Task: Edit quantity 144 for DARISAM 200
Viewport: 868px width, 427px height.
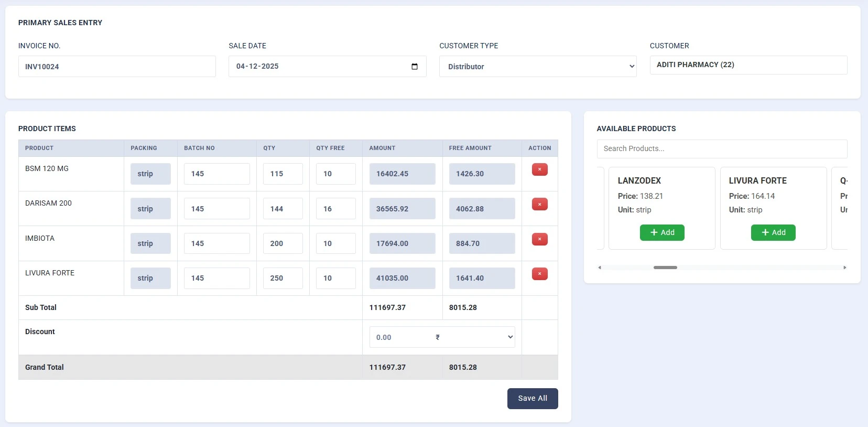Action: 283,209
